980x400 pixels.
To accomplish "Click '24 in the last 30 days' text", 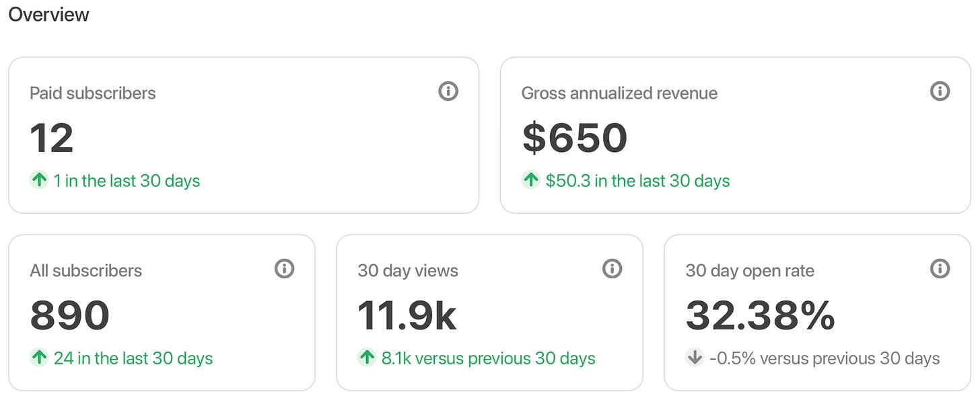I will click(x=133, y=358).
